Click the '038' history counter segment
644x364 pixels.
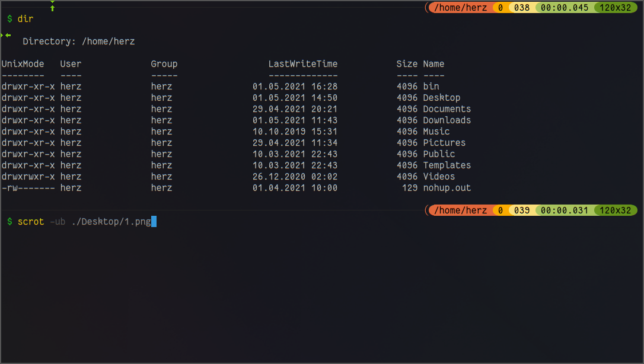pos(522,7)
